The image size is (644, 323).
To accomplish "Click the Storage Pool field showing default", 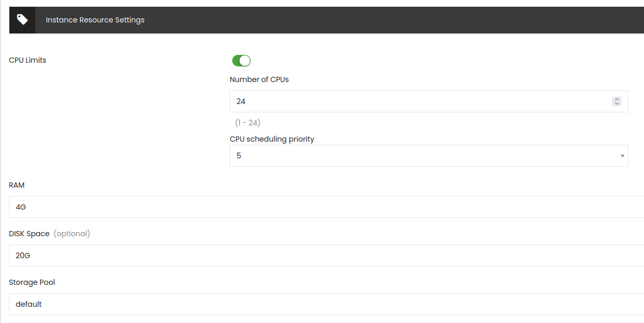I will (324, 304).
